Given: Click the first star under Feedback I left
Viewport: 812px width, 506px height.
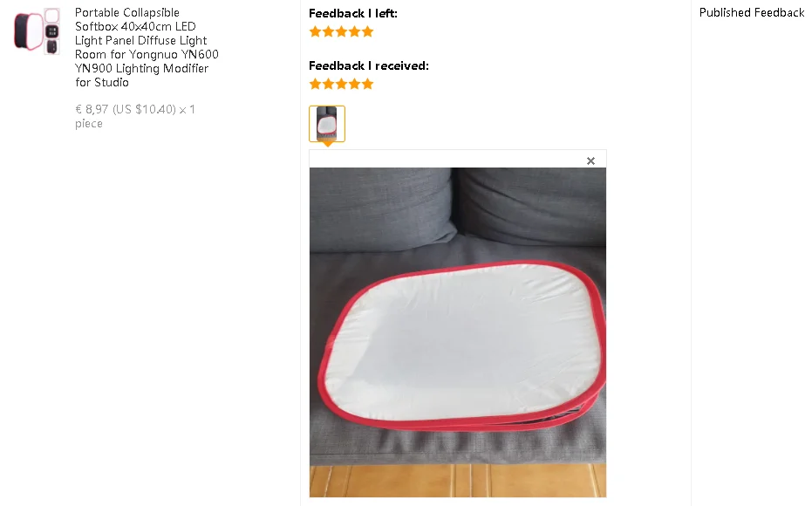Looking at the screenshot, I should coord(316,32).
